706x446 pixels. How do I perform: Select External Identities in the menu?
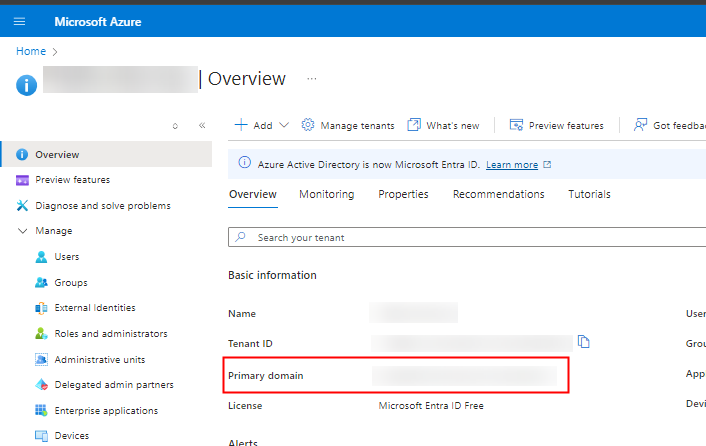click(x=94, y=308)
